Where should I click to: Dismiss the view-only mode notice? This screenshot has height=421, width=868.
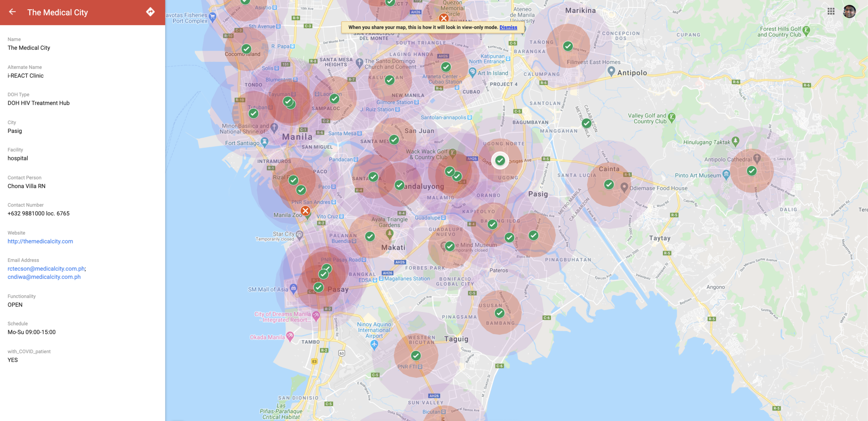click(508, 27)
